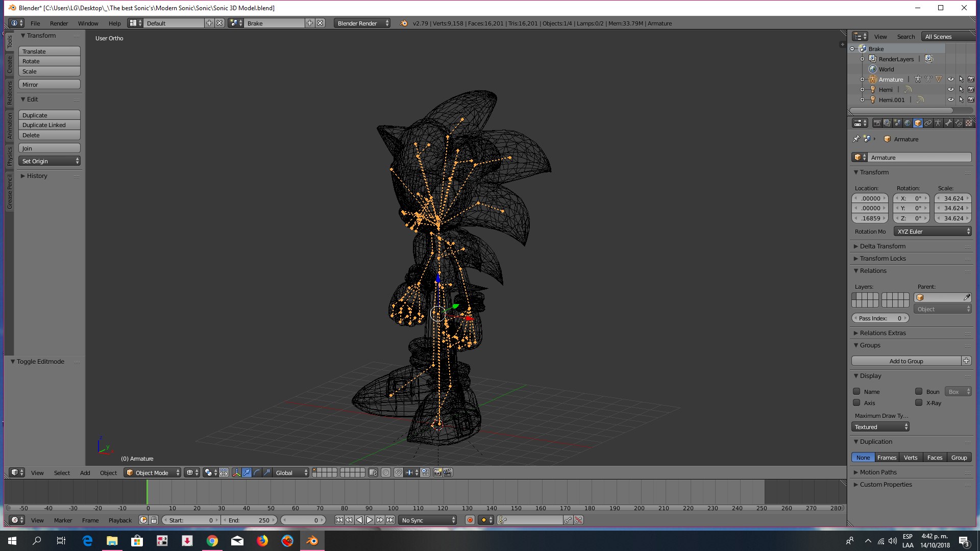Click the Armature data properties tab
This screenshot has height=551, width=980.
(938, 123)
